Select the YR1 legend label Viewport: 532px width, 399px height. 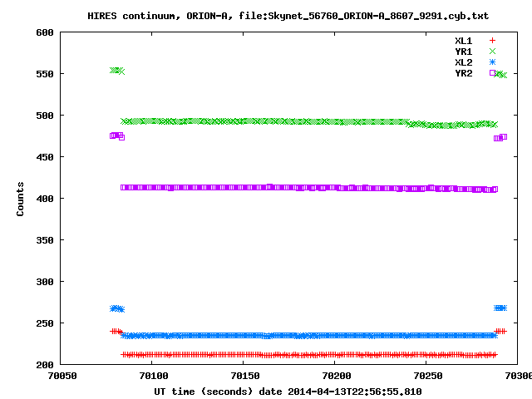click(x=464, y=52)
